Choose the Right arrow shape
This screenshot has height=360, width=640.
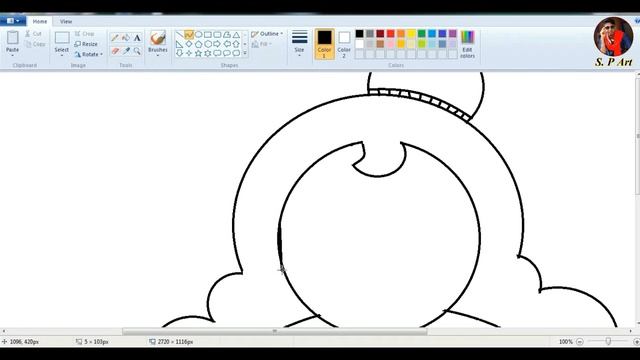tap(217, 44)
